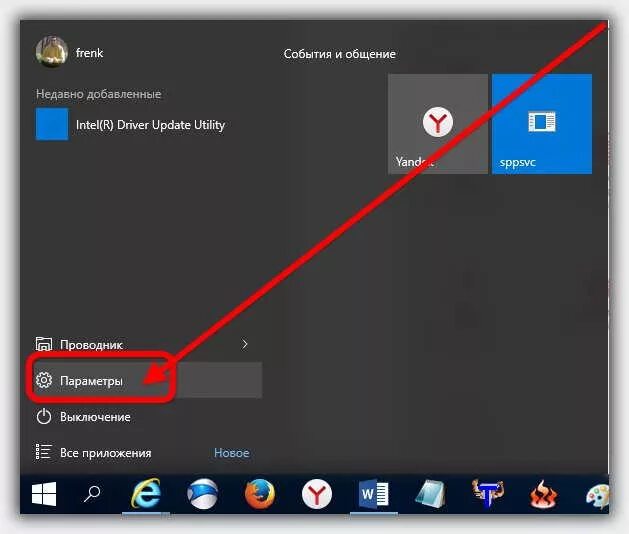The image size is (629, 534).
Task: Click the Выключение power icon
Action: point(44,416)
